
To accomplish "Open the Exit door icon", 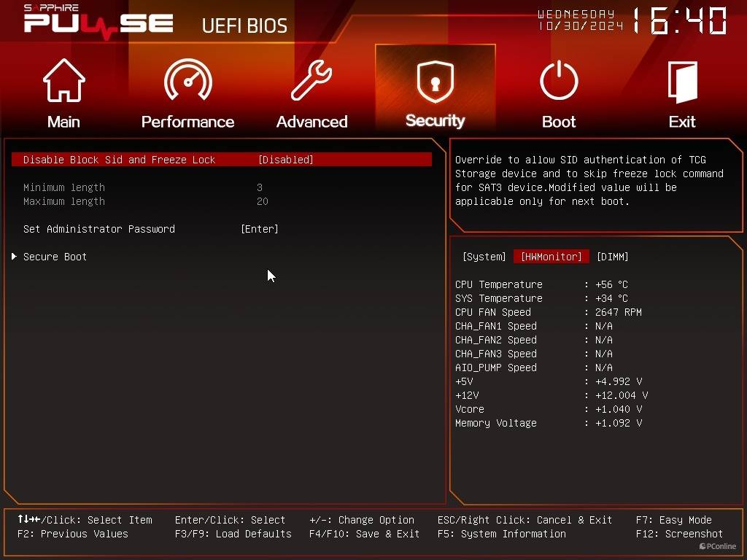I will click(682, 82).
